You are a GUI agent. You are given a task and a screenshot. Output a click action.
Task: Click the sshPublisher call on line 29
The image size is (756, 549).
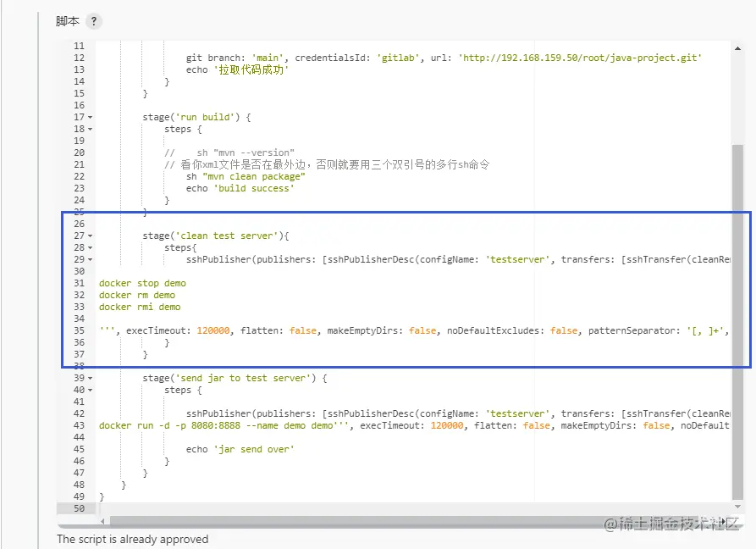click(x=458, y=259)
